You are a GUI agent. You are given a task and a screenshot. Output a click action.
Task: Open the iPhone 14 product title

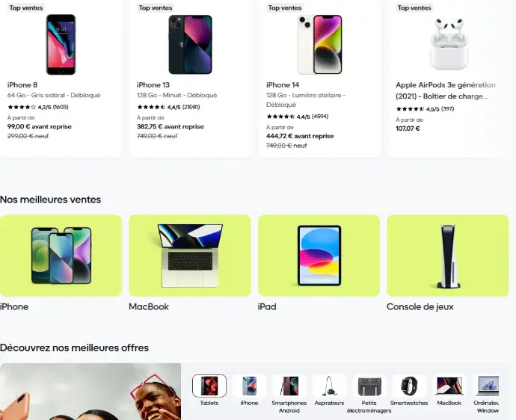click(283, 85)
